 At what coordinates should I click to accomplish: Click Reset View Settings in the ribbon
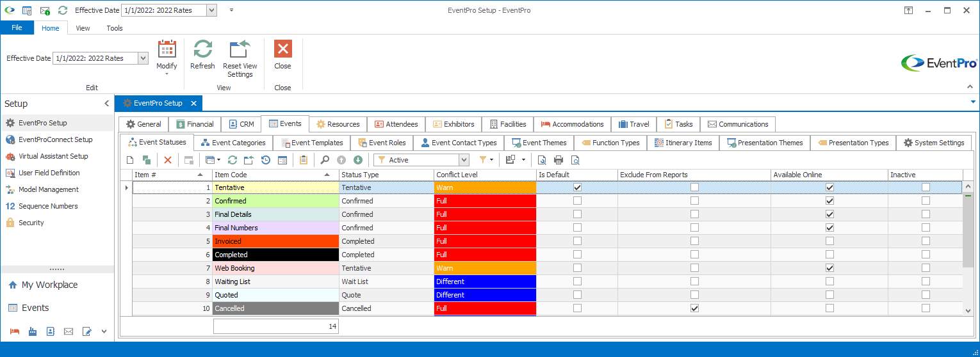click(240, 59)
